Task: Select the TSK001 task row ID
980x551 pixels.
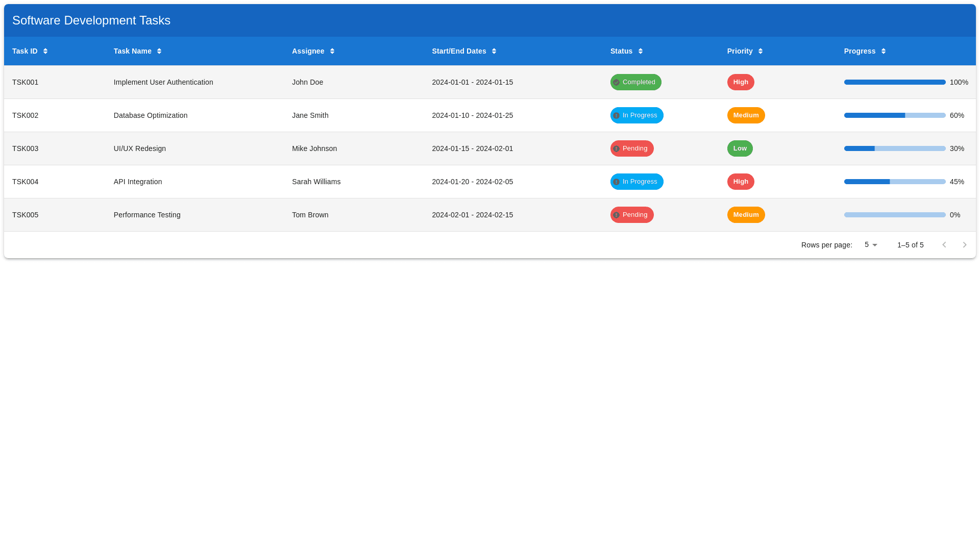Action: tap(25, 82)
